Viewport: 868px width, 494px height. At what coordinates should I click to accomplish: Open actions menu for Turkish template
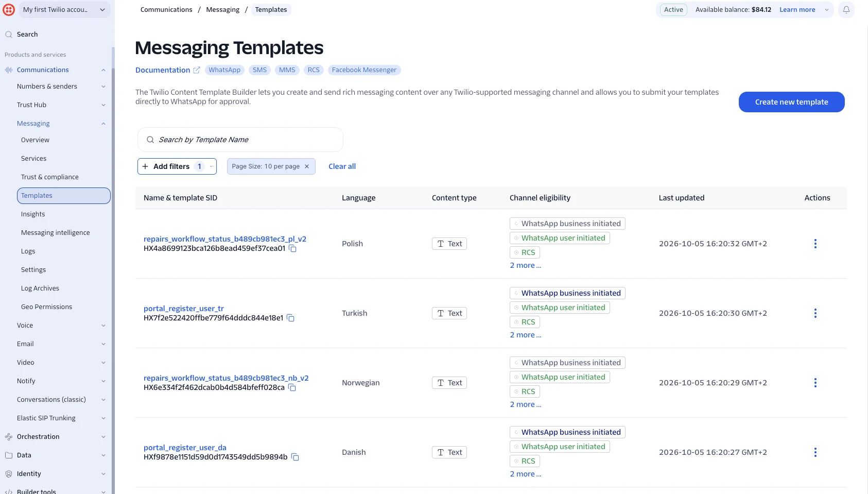coord(815,313)
